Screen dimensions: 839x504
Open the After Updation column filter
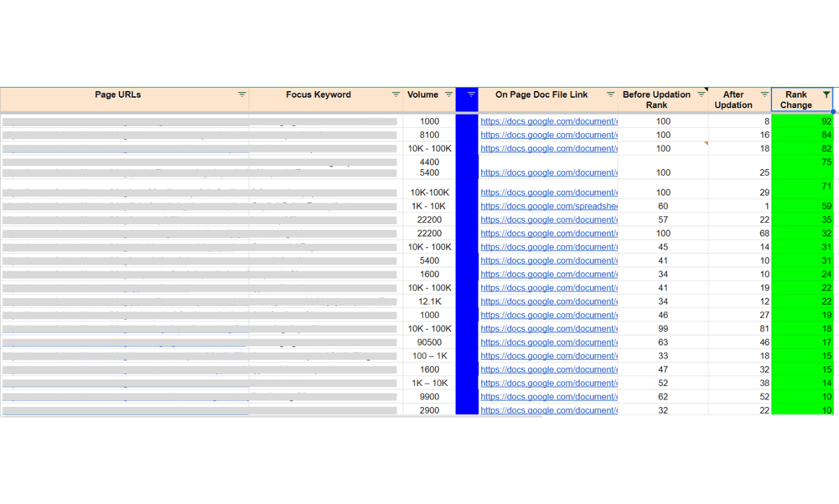(764, 94)
